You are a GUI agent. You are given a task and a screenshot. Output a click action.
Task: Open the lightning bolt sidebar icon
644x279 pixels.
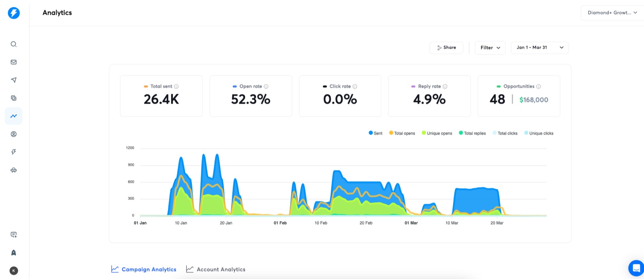click(x=14, y=152)
